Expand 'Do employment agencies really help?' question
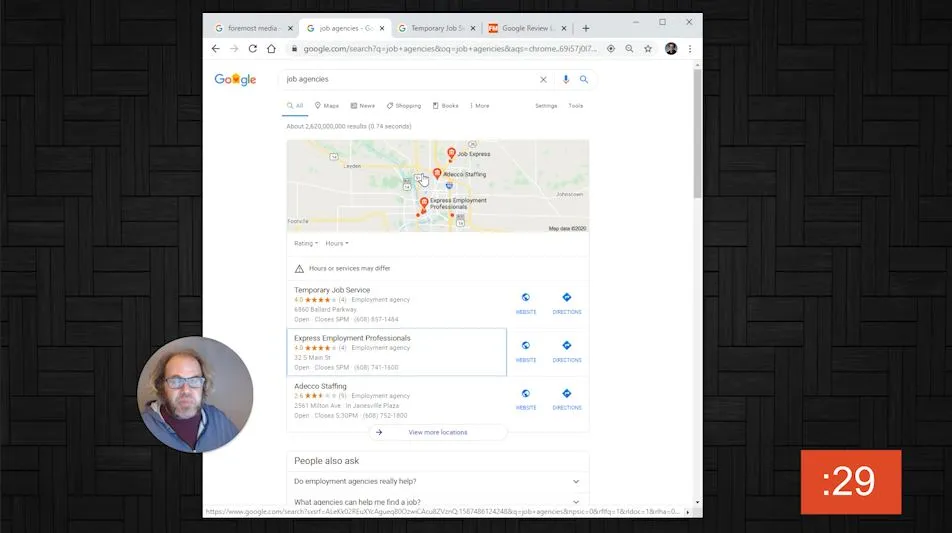The height and width of the screenshot is (533, 952). 437,481
